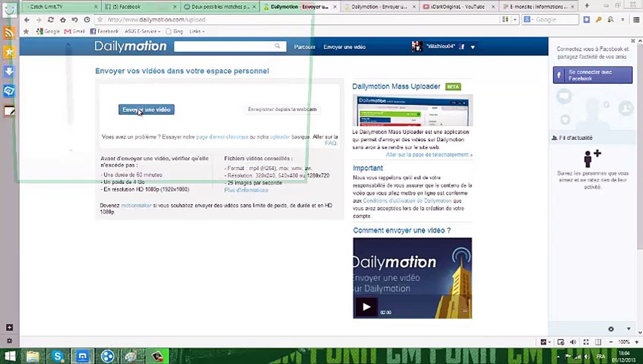This screenshot has height=364, width=643.
Task: Open the notepad sidebar icon
Action: point(9,111)
